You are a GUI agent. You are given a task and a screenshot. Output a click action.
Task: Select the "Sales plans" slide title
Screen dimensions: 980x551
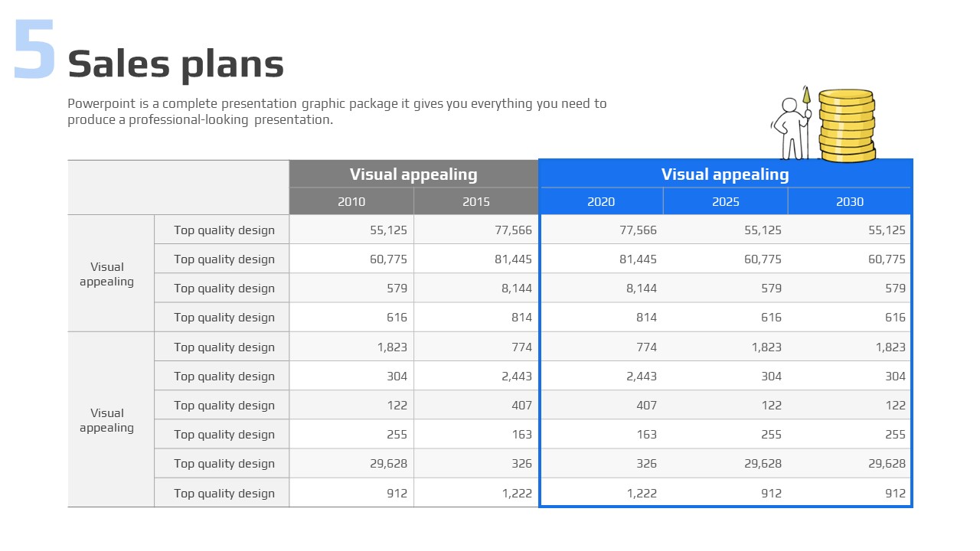pos(175,64)
